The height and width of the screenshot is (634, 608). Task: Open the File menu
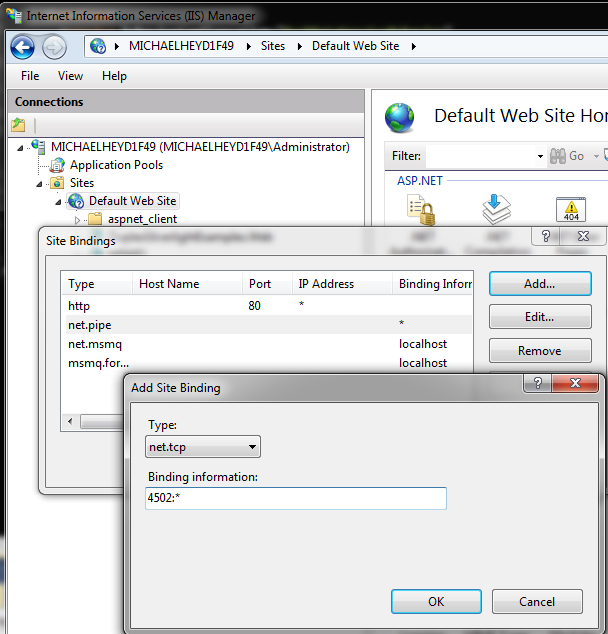click(x=30, y=76)
